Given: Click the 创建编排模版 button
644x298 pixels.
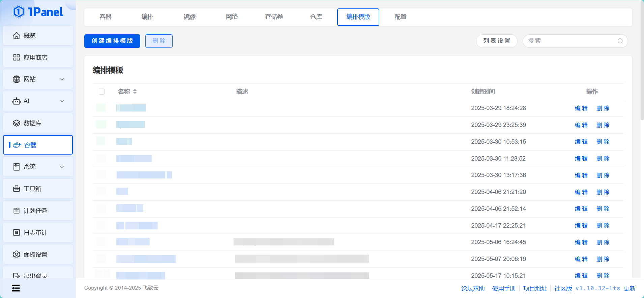Looking at the screenshot, I should [112, 41].
